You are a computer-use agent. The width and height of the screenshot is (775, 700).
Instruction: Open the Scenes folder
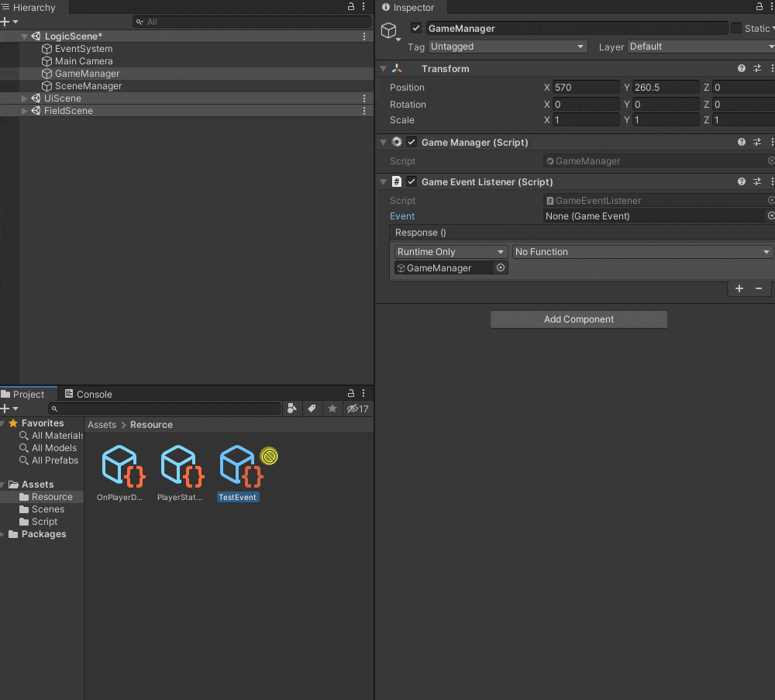point(48,509)
